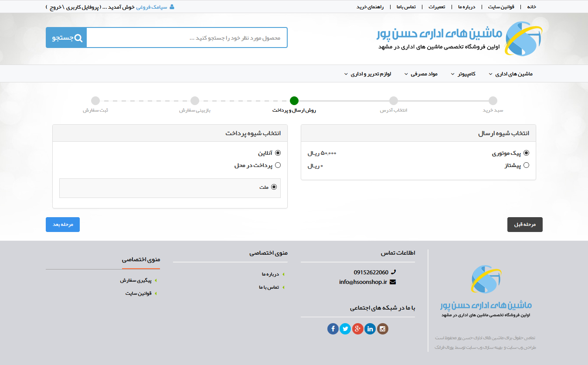Open the Google Plus social icon
The height and width of the screenshot is (365, 588).
point(358,329)
